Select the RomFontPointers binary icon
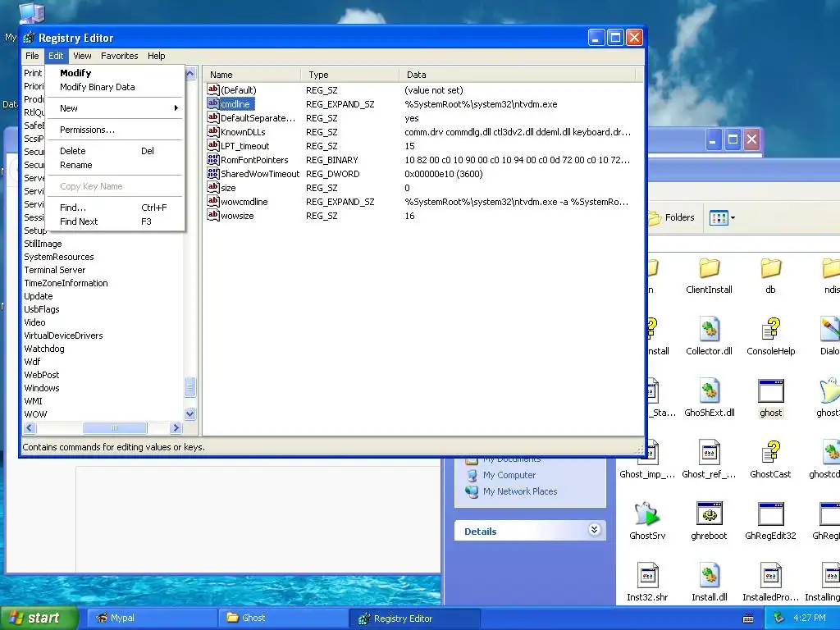840x630 pixels. (x=213, y=159)
